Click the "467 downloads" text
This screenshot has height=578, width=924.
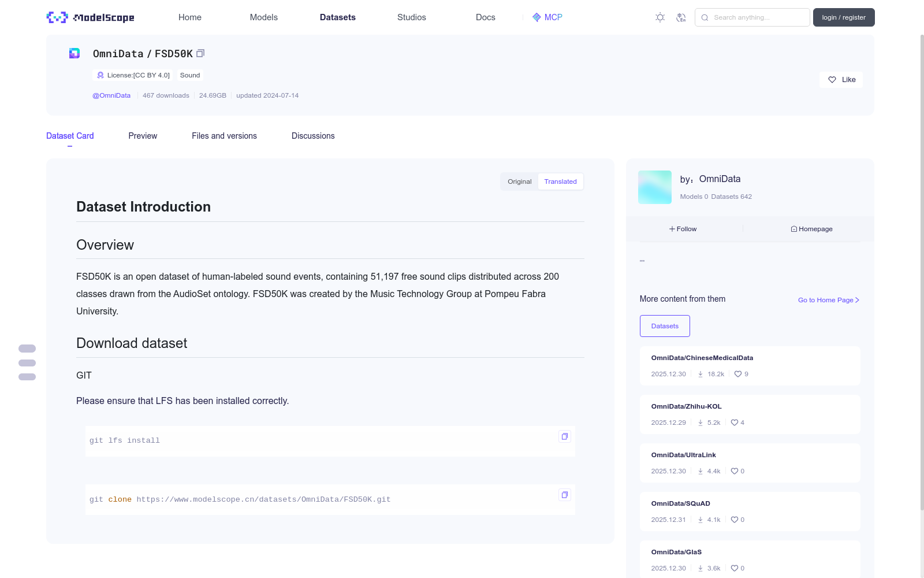coord(166,95)
